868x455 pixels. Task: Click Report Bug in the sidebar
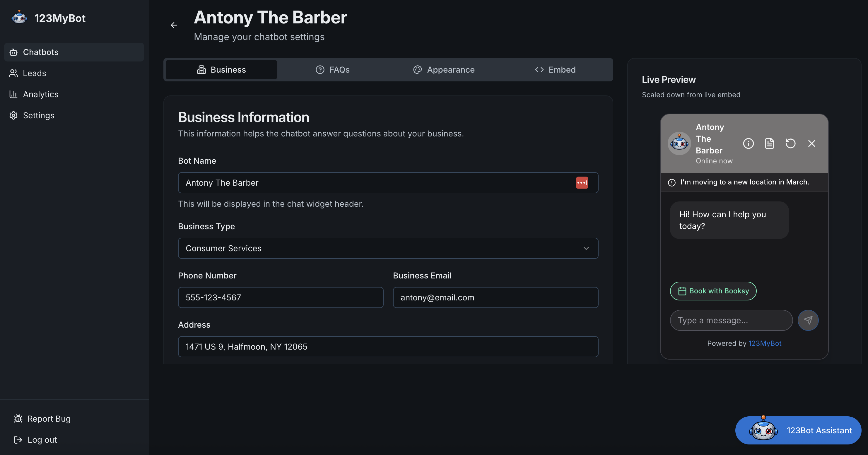[49, 419]
